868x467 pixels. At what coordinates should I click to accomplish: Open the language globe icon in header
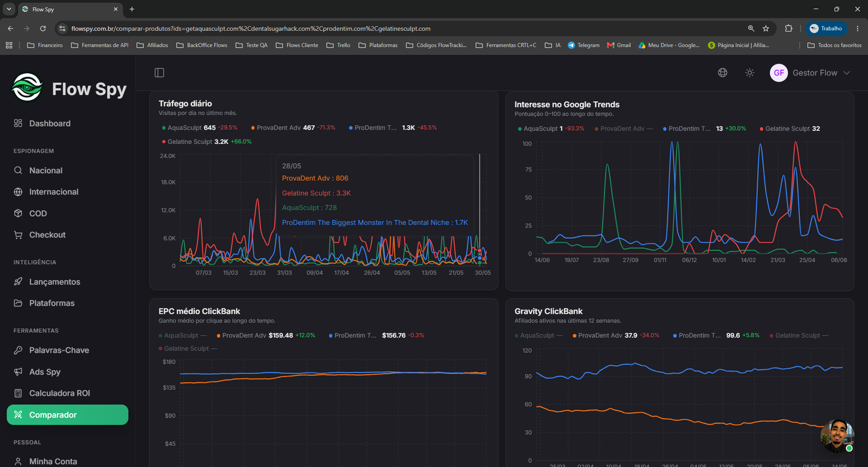pyautogui.click(x=723, y=73)
